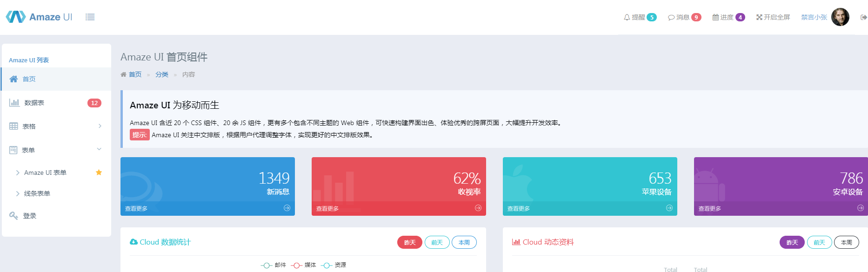Click the home icon in sidebar

click(14, 79)
